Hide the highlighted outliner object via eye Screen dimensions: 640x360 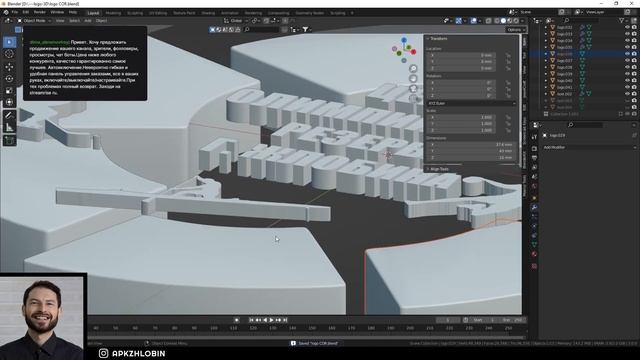[x=627, y=53]
